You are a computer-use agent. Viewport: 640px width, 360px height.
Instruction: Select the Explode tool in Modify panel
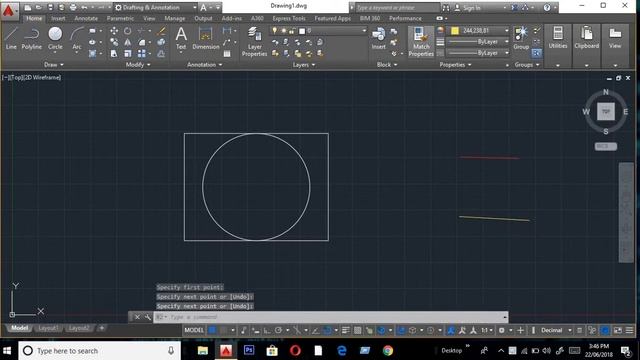[161, 42]
